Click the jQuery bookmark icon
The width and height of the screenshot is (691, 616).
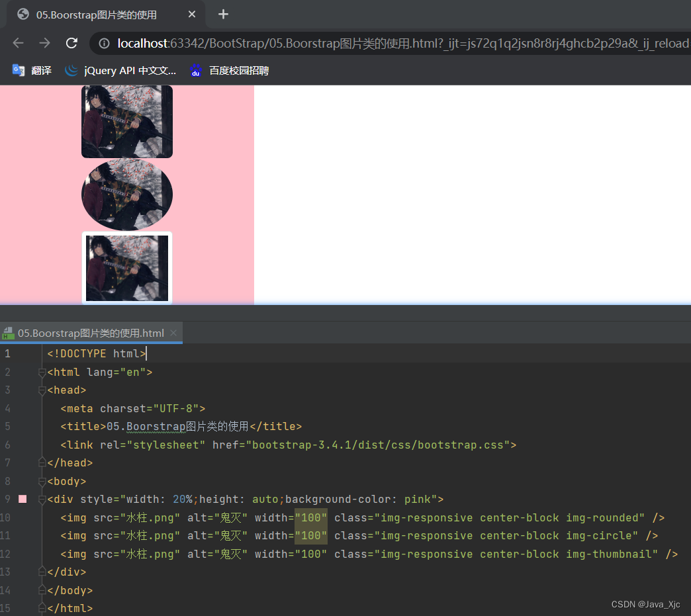71,71
